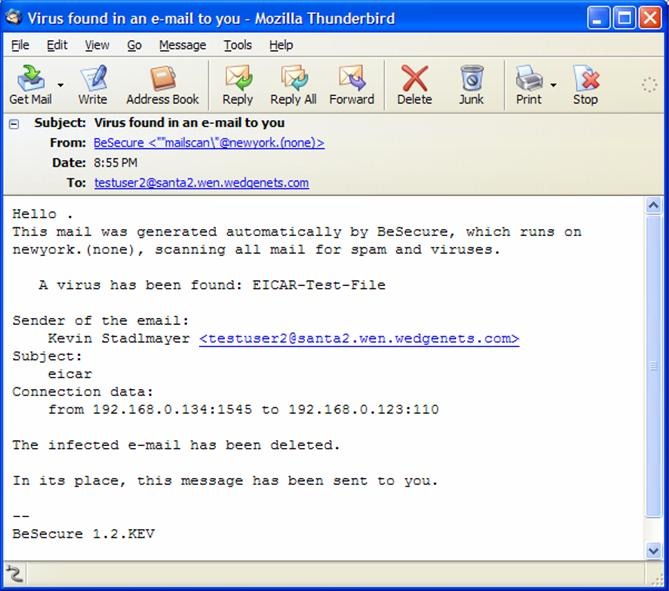This screenshot has width=669, height=591.
Task: Click the subject text 'Virus found in an e-mail to you'
Action: [x=189, y=122]
